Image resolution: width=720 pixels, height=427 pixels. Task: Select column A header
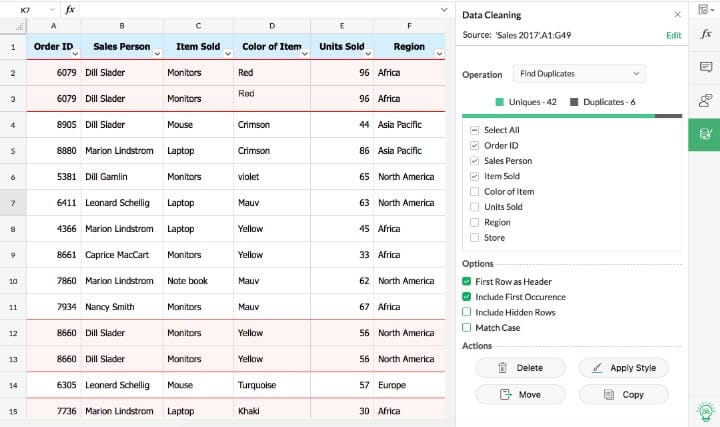tap(54, 26)
